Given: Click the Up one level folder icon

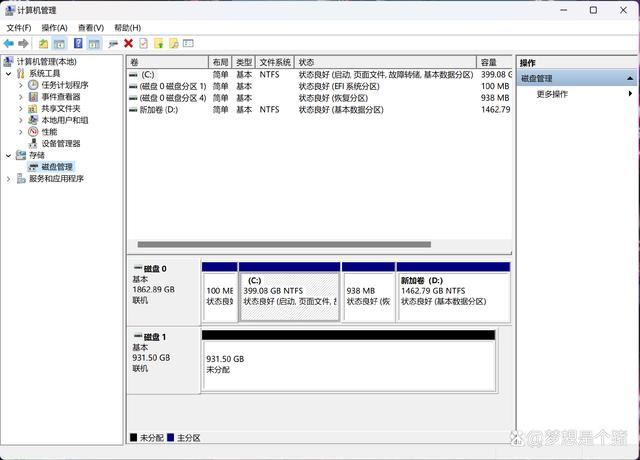Looking at the screenshot, I should 43,43.
